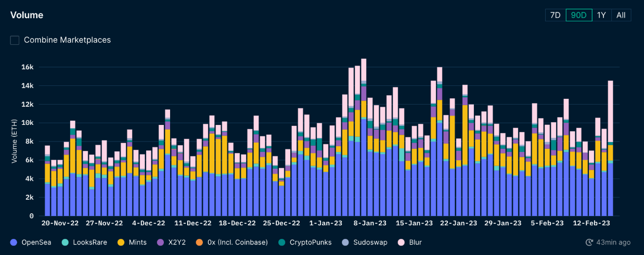The image size is (644, 255).
Task: Click the pink Blur legend dot
Action: click(x=401, y=243)
